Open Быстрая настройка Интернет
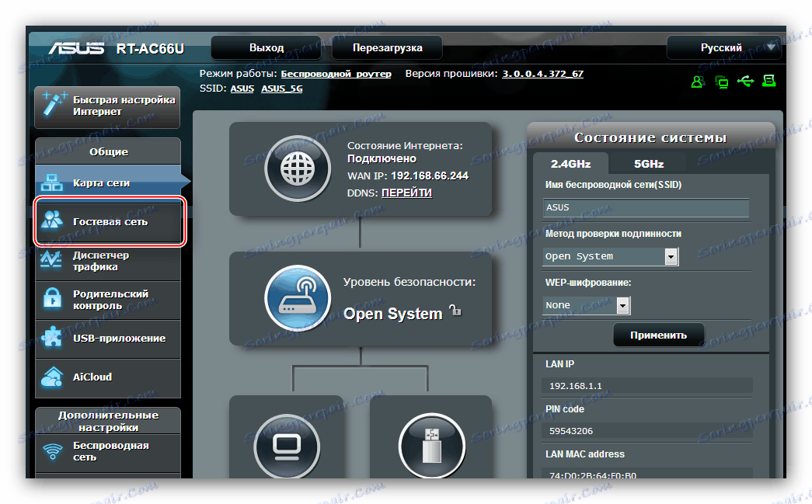This screenshot has height=504, width=812. (x=107, y=106)
